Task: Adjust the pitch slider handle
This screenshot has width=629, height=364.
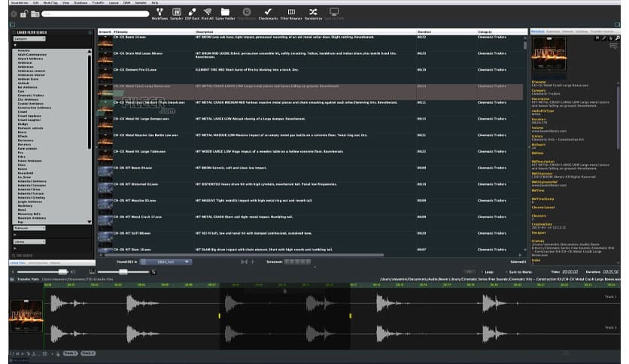Action: click(123, 271)
